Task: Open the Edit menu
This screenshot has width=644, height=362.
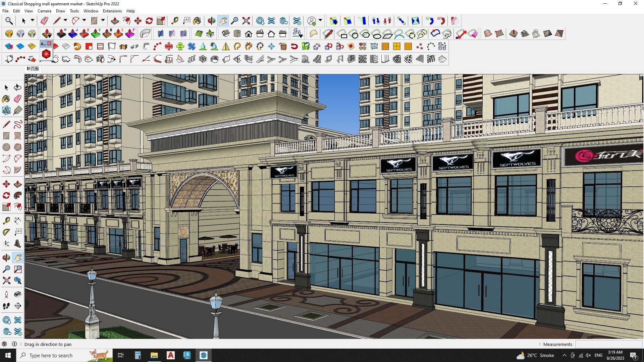Action: (16, 11)
